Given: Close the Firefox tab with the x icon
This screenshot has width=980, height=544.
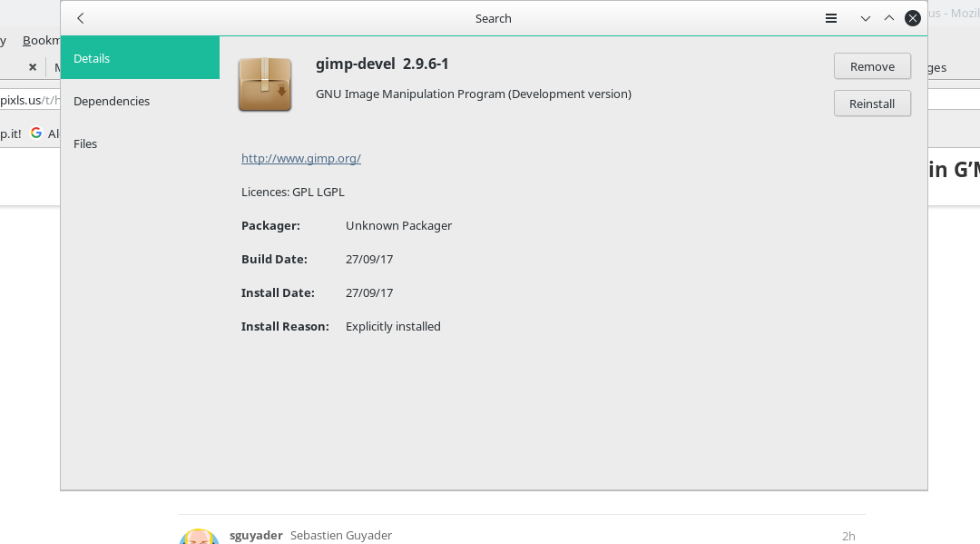Looking at the screenshot, I should coord(33,67).
